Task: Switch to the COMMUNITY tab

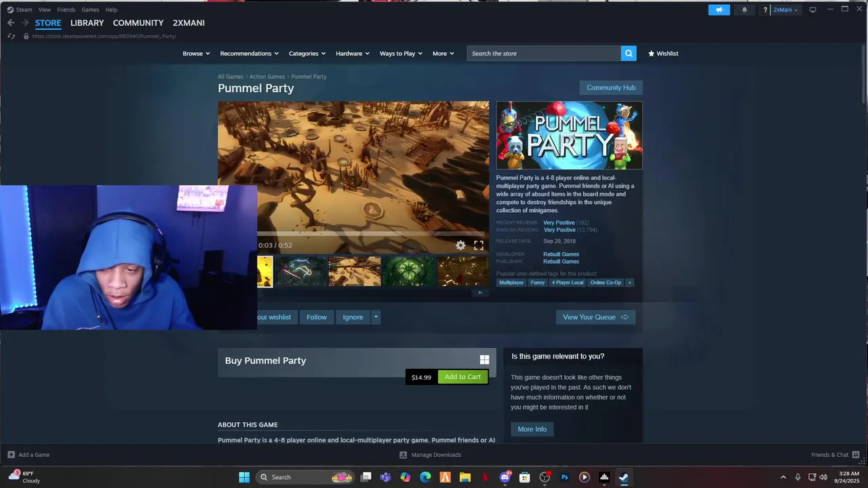Action: point(138,23)
